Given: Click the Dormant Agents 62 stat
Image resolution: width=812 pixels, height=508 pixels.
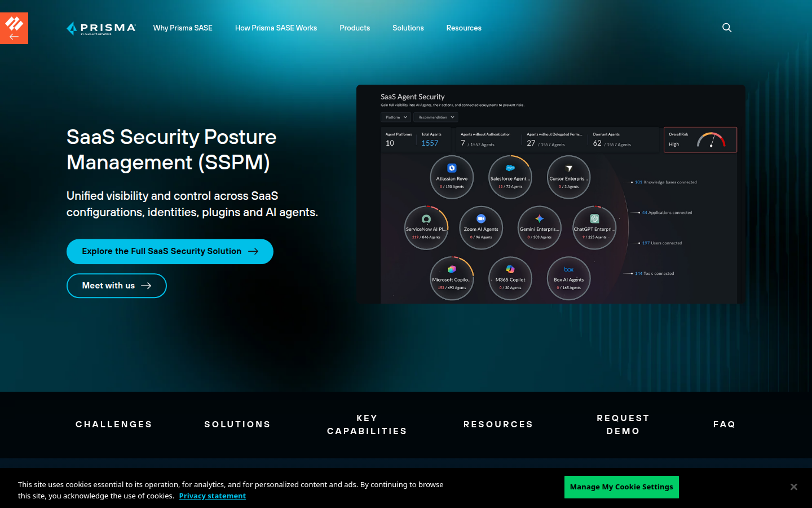Looking at the screenshot, I should 612,140.
